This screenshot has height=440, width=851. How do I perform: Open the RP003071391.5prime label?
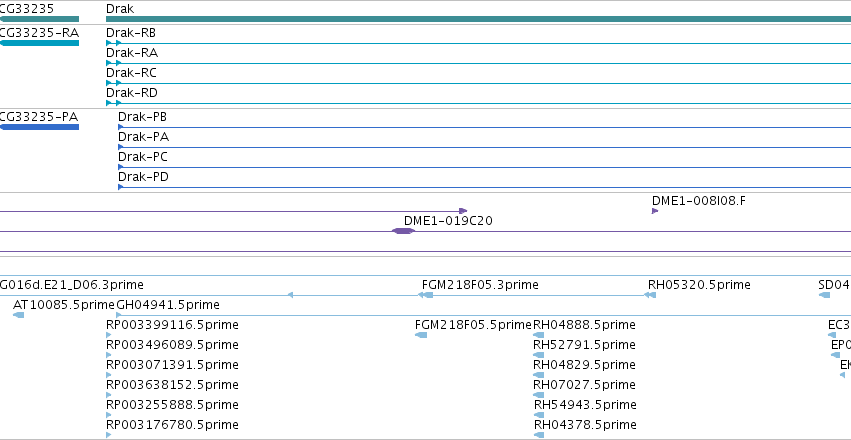pyautogui.click(x=172, y=365)
